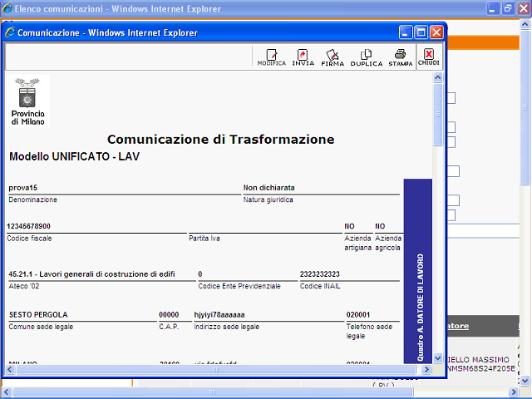Viewport: 532px width, 399px height.
Task: Maximize the Comunicazione window
Action: (421, 32)
